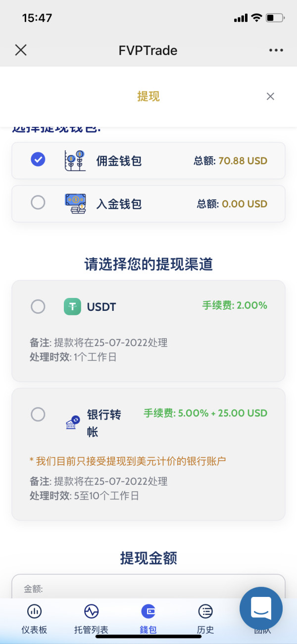Close the FVPTrade webview with X
297x644 pixels.
pos(21,50)
